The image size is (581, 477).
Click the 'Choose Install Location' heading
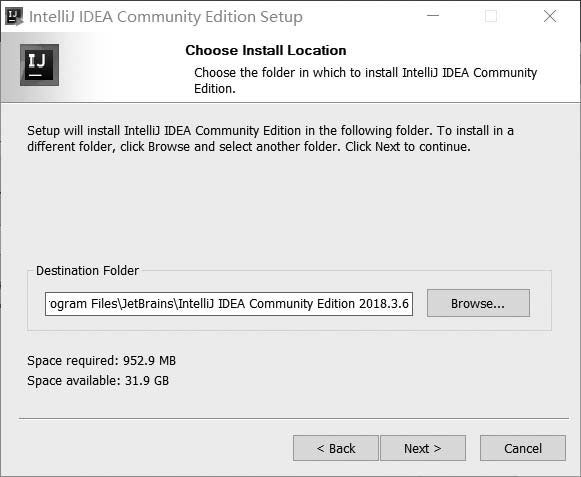pyautogui.click(x=266, y=50)
